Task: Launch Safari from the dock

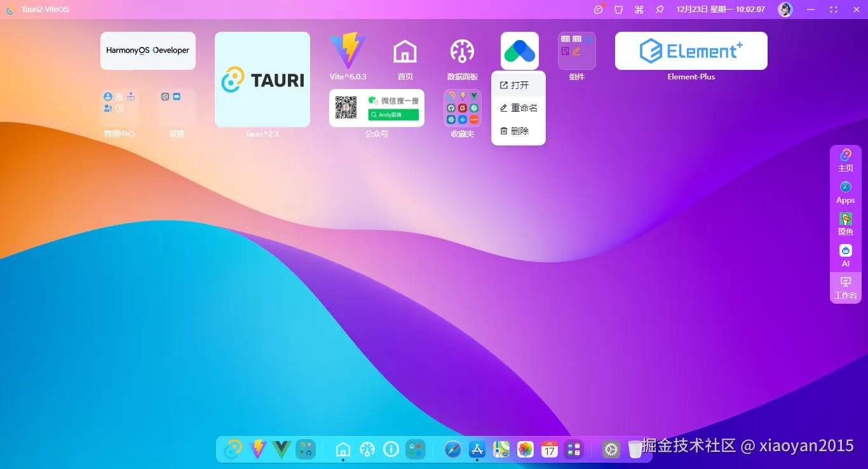Action: click(453, 449)
